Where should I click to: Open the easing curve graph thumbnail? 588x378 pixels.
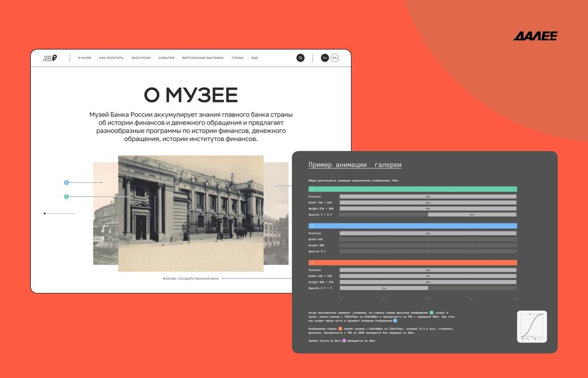(532, 326)
